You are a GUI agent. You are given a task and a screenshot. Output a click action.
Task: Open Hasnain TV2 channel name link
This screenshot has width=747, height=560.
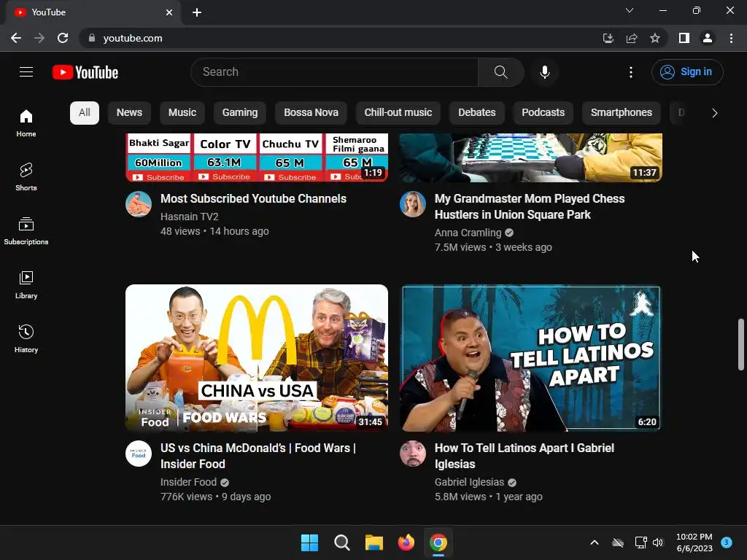point(190,217)
